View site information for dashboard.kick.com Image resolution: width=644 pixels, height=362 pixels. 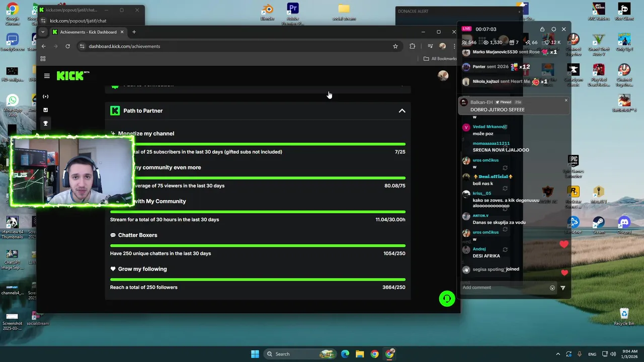tap(82, 46)
